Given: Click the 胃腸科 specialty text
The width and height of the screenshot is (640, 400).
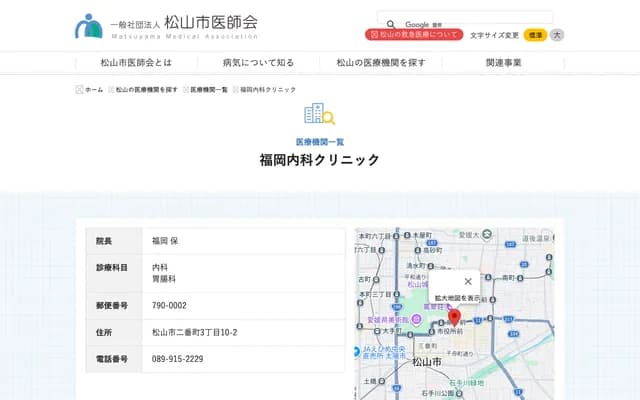Looking at the screenshot, I should [x=164, y=279].
